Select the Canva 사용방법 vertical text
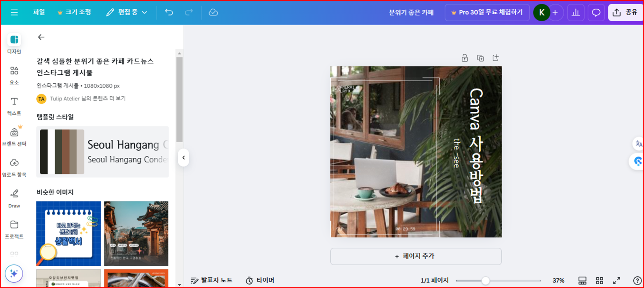Viewport: 644px width, 288px height. coord(476,145)
